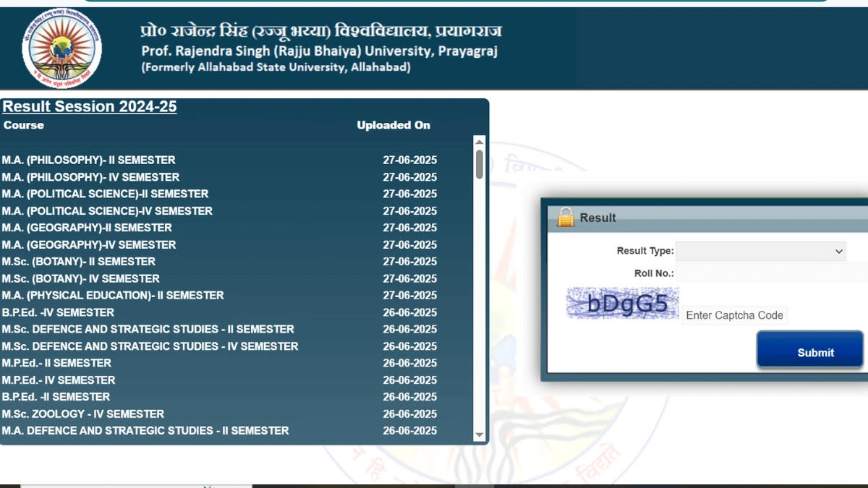Open M.A. (PHYSICAL EDUCATION)- II SEMESTER
The width and height of the screenshot is (868, 488).
pyautogui.click(x=113, y=296)
